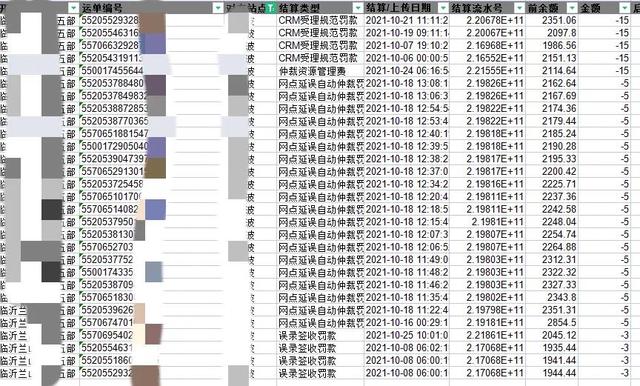
Task: Open the 运单编号 column filter dropdown
Action: pos(218,8)
